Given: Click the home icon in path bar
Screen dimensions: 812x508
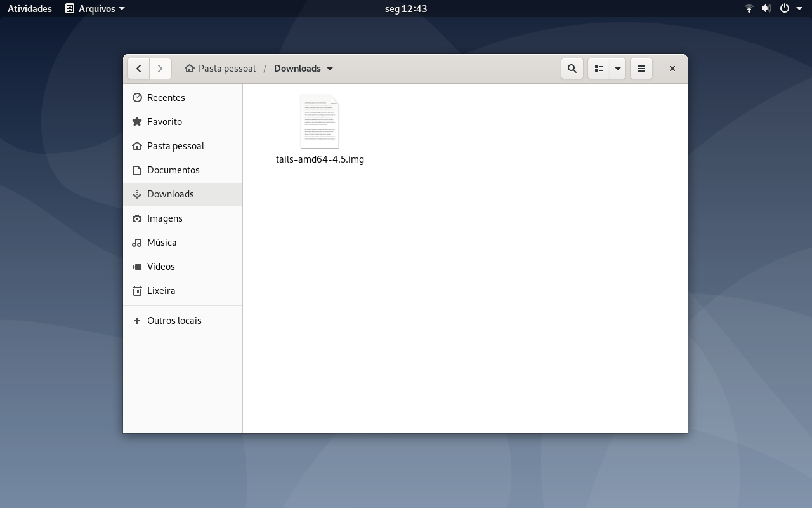Looking at the screenshot, I should (x=190, y=69).
